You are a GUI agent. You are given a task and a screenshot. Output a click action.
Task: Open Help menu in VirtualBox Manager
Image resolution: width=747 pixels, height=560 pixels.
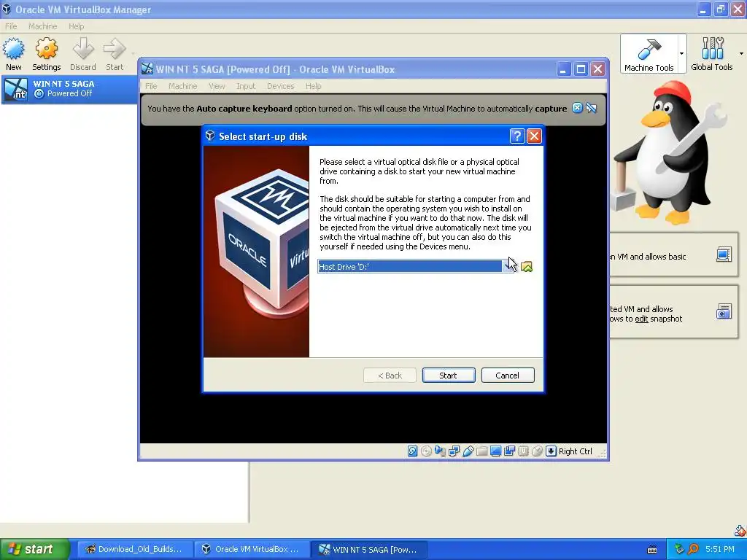76,26
